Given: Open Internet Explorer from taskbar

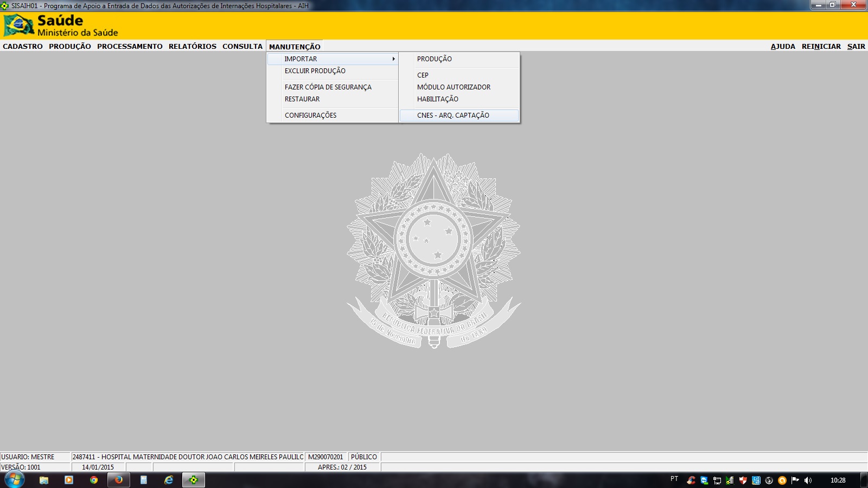Looking at the screenshot, I should pyautogui.click(x=169, y=480).
